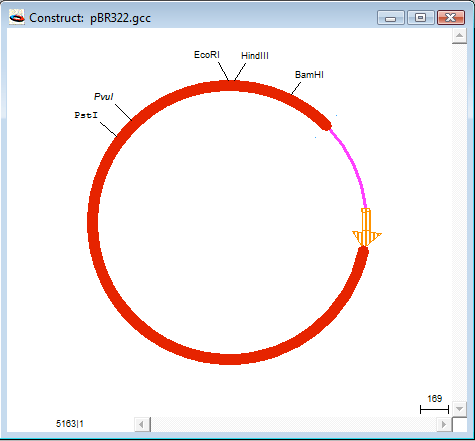Click the orange striped arrow feature
The height and width of the screenshot is (441, 475).
click(x=366, y=228)
